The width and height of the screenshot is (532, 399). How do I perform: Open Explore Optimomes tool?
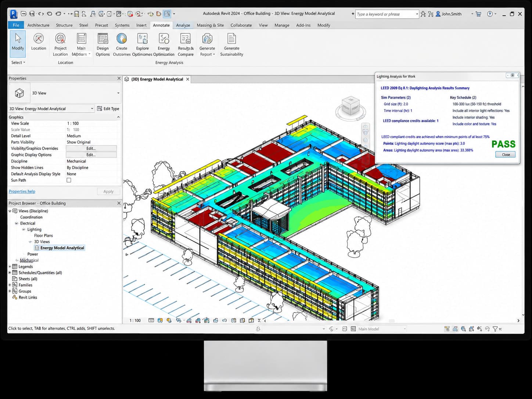pyautogui.click(x=142, y=44)
